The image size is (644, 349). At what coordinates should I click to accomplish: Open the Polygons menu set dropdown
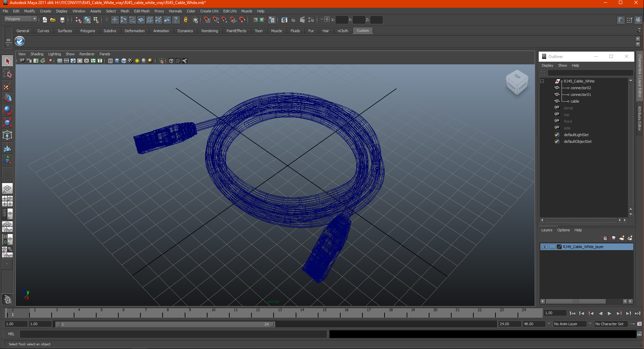pyautogui.click(x=20, y=19)
